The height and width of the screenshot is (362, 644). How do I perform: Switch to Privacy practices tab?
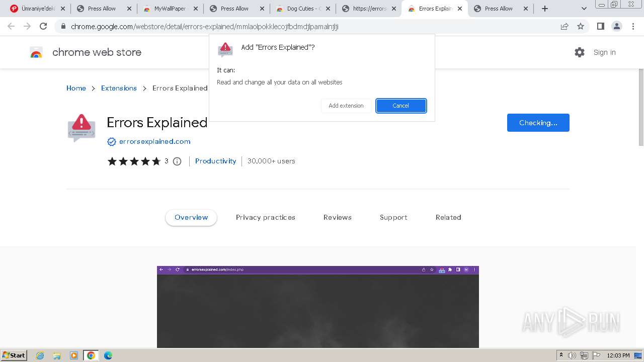pos(266,217)
